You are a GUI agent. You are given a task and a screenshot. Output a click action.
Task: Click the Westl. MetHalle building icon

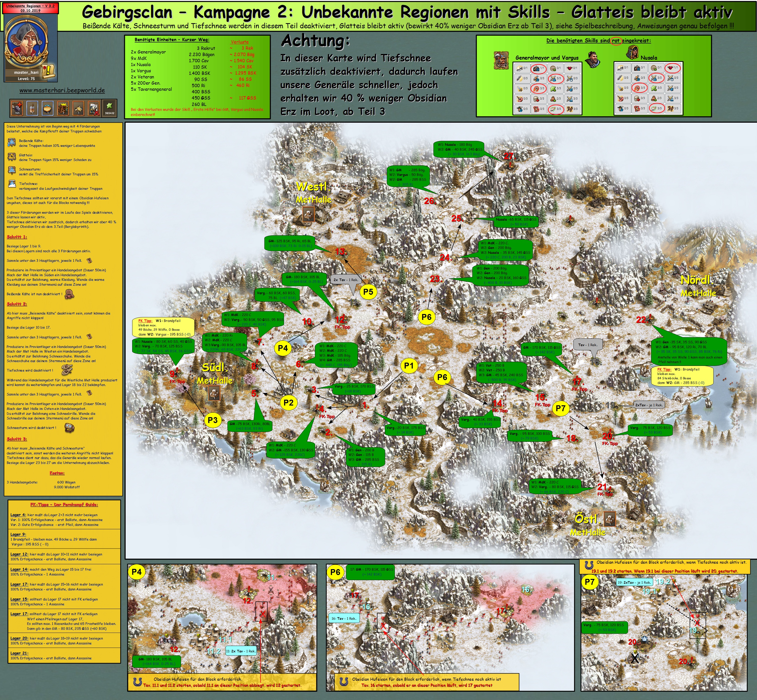[309, 214]
